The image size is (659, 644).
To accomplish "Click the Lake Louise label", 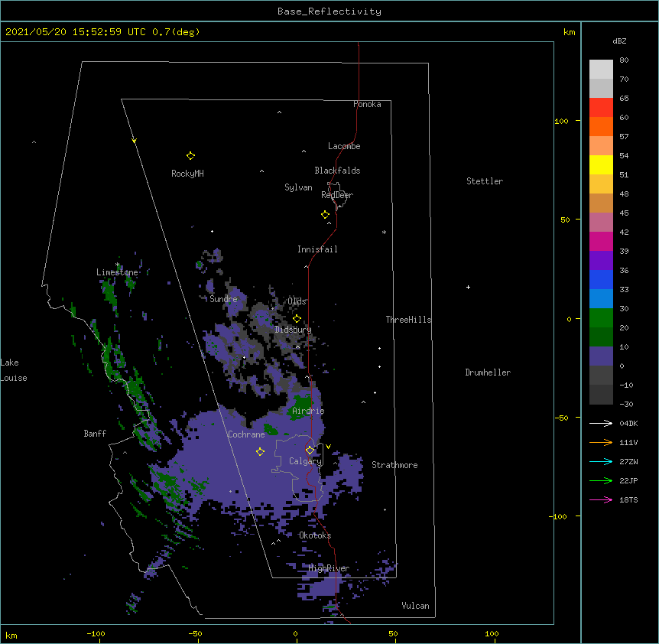I will [14, 370].
